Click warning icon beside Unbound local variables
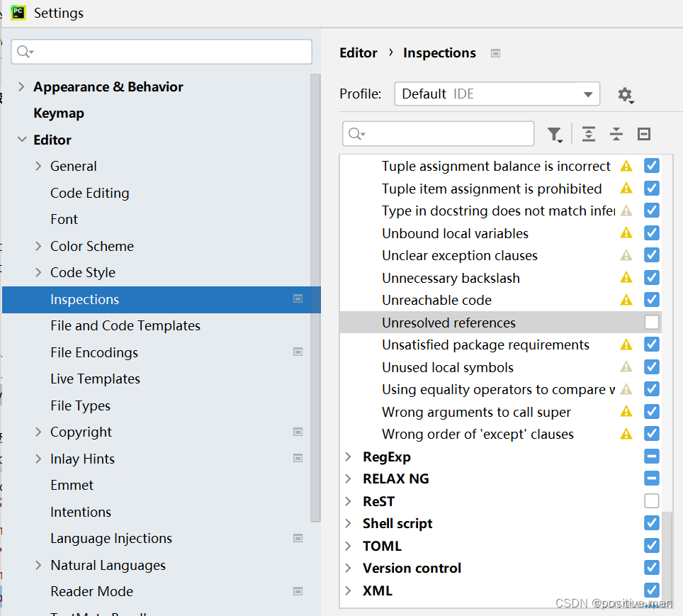Image resolution: width=683 pixels, height=616 pixels. (626, 233)
